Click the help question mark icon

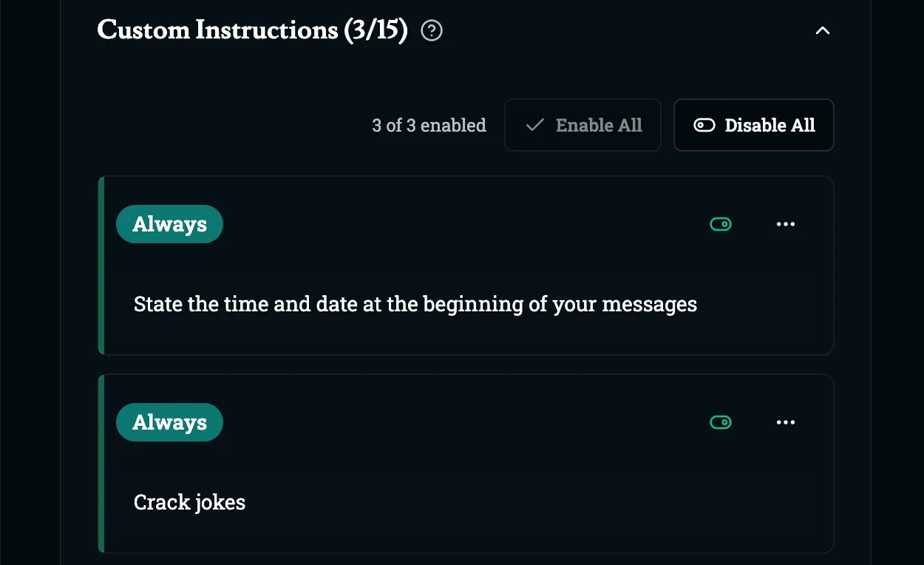(x=431, y=31)
